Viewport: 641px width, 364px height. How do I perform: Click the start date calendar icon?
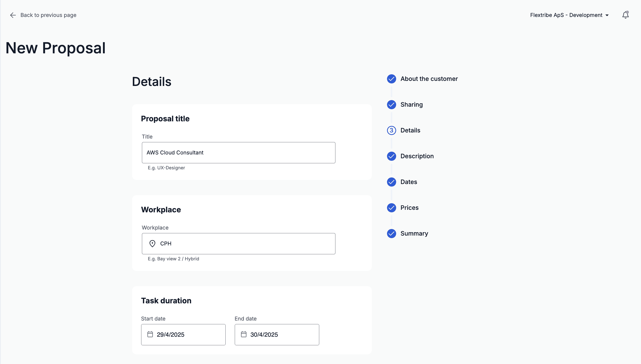pos(150,334)
